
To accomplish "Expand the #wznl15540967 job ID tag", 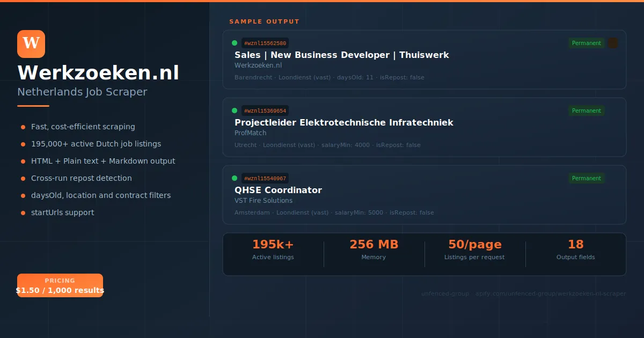I will [265, 178].
